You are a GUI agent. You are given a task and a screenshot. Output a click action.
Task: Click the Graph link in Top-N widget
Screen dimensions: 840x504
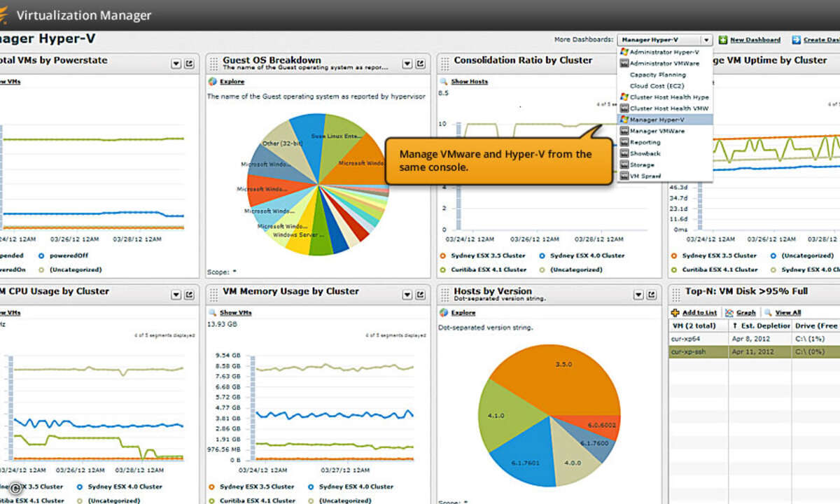click(x=745, y=313)
